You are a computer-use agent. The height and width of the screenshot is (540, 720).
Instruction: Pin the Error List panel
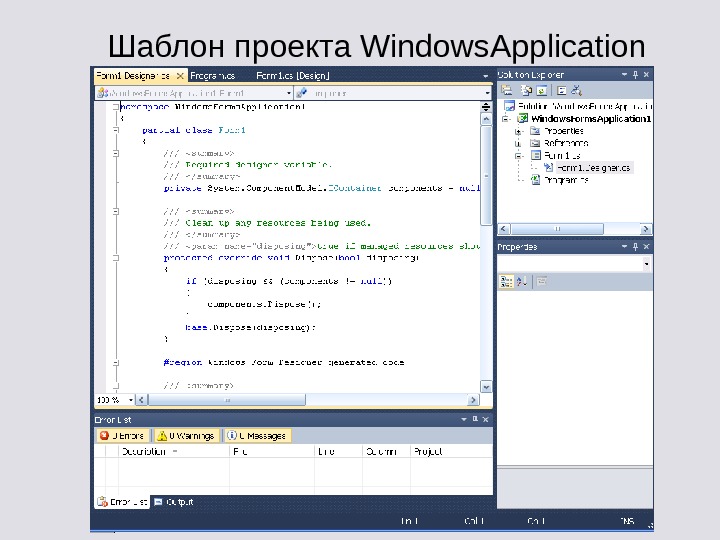click(x=475, y=419)
